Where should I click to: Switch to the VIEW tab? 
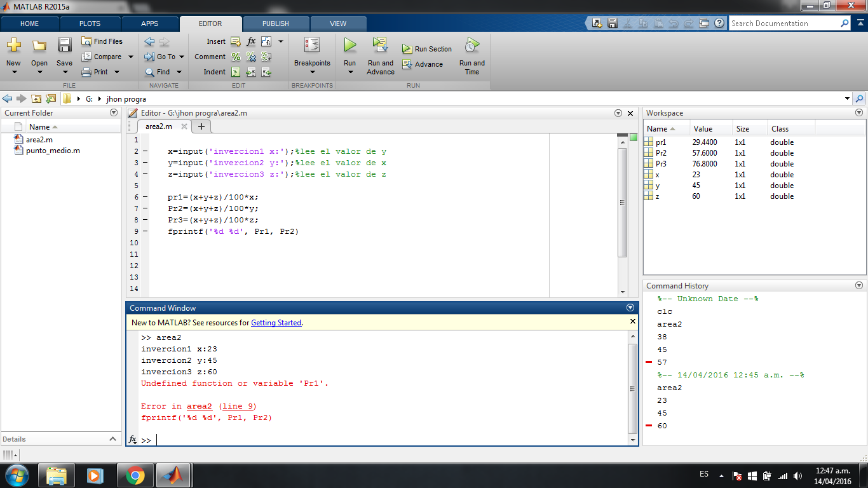click(x=338, y=24)
